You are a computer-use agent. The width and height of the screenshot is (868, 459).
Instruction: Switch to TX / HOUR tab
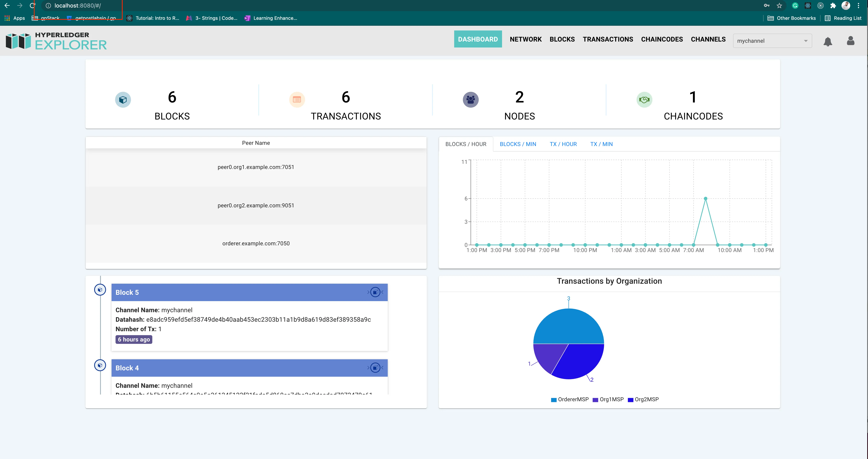[563, 144]
